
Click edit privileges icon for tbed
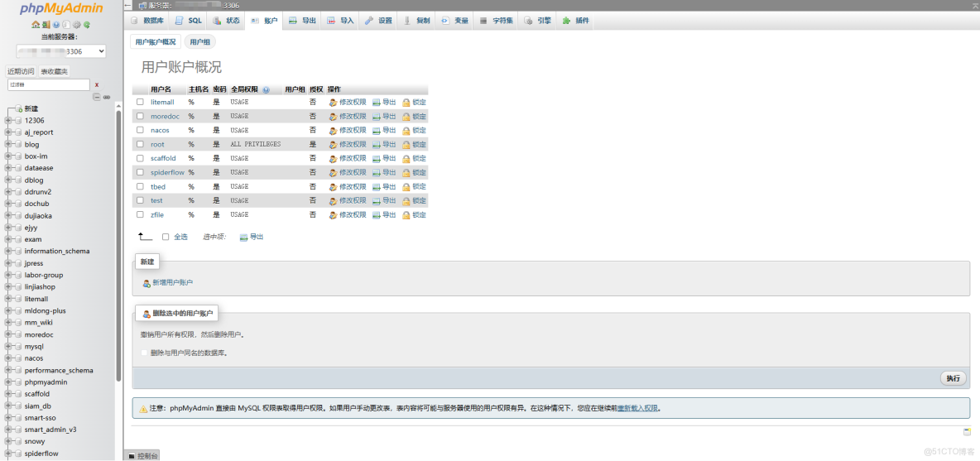coord(333,187)
